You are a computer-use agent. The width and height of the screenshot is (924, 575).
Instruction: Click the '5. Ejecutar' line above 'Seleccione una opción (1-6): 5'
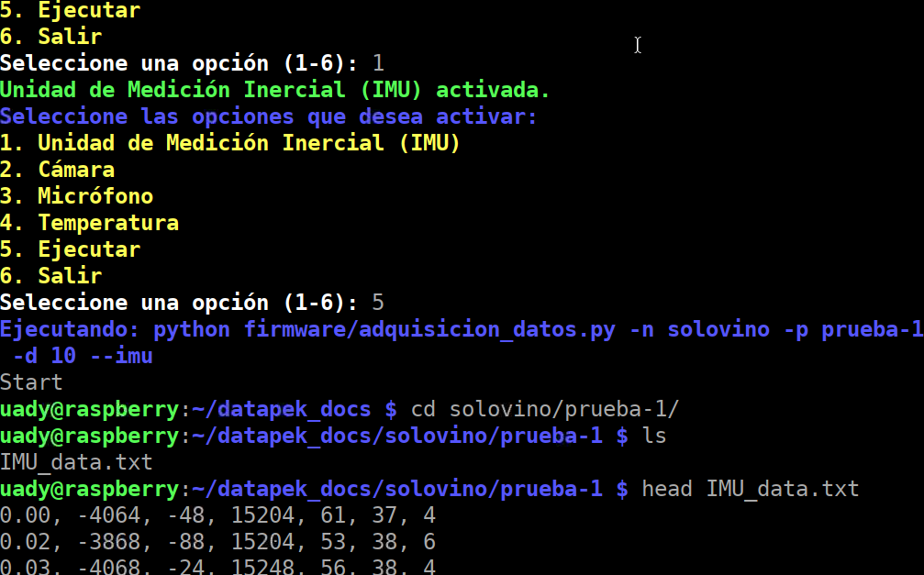coord(70,249)
